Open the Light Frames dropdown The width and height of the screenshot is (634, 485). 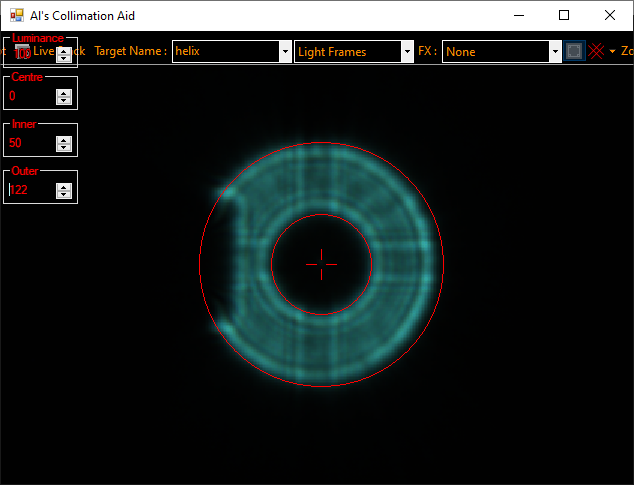pos(407,51)
